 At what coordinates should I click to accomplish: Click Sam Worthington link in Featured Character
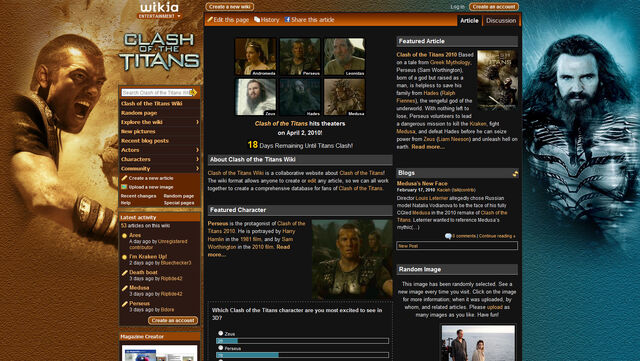[x=250, y=243]
